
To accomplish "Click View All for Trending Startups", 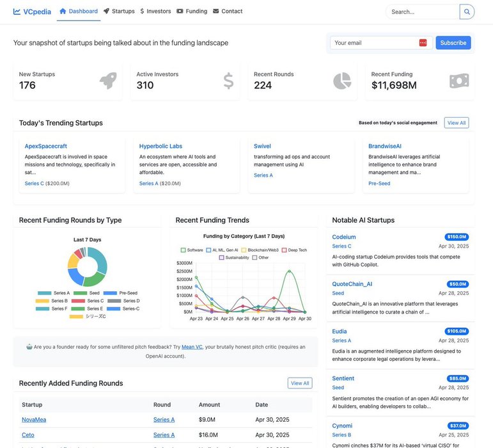I will [456, 123].
